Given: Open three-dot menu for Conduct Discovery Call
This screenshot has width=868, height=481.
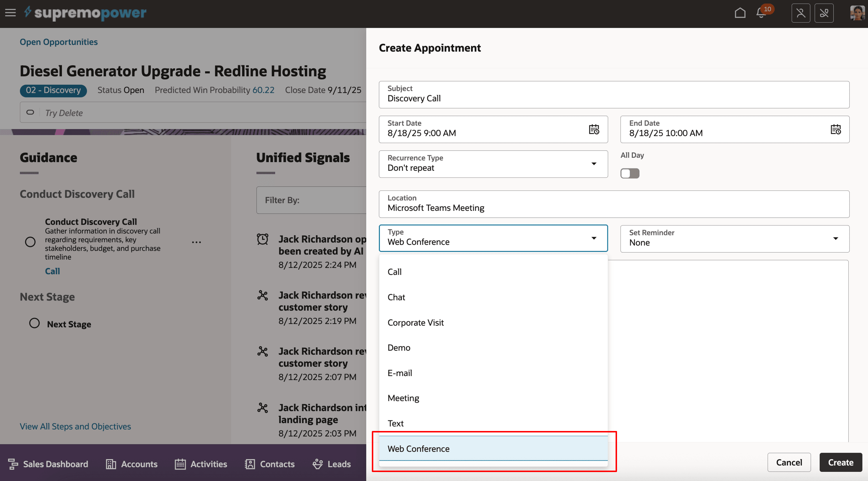Looking at the screenshot, I should [196, 242].
